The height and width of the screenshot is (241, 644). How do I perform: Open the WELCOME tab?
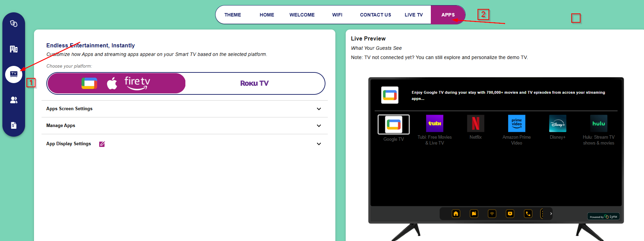tap(302, 15)
